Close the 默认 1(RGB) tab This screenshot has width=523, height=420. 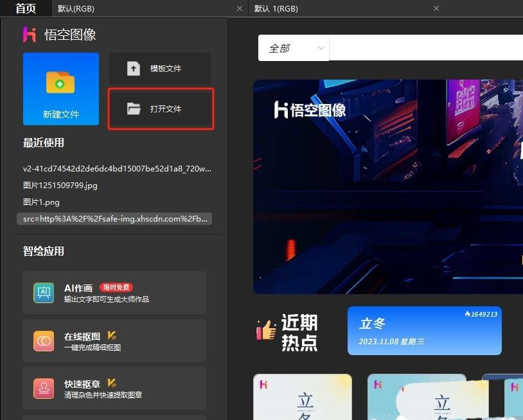tap(436, 8)
